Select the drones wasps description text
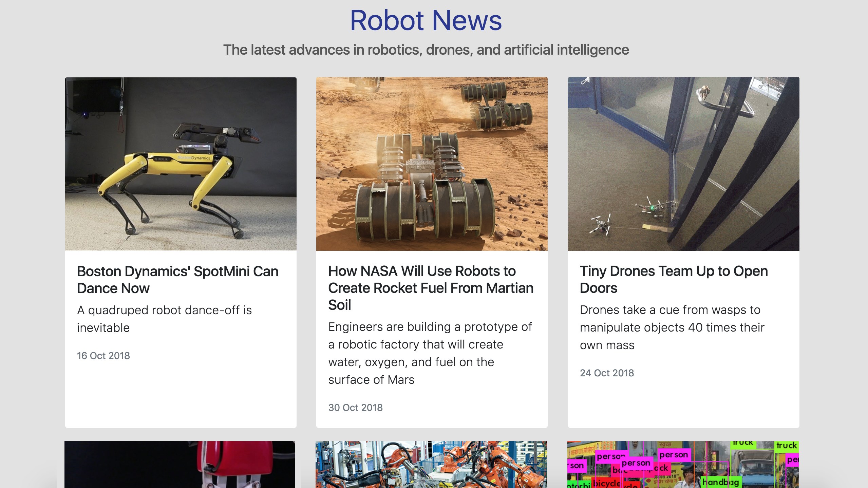868x488 pixels. pos(672,327)
